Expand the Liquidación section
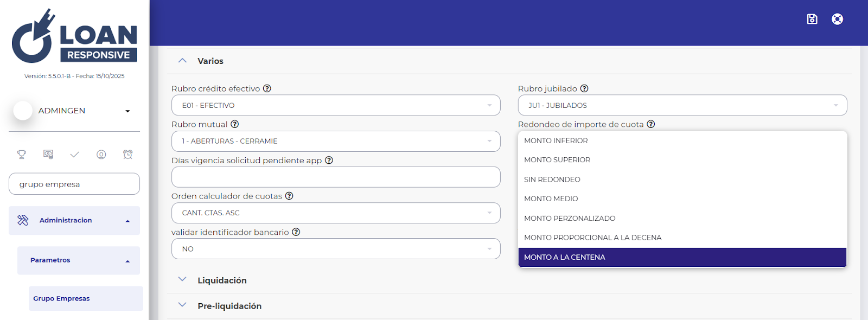The image size is (868, 320). point(222,280)
